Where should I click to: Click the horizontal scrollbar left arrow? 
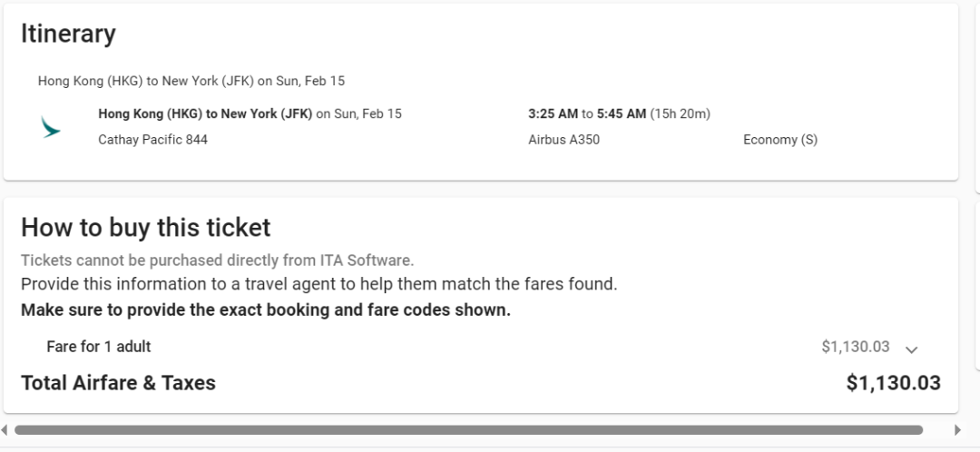tap(5, 430)
